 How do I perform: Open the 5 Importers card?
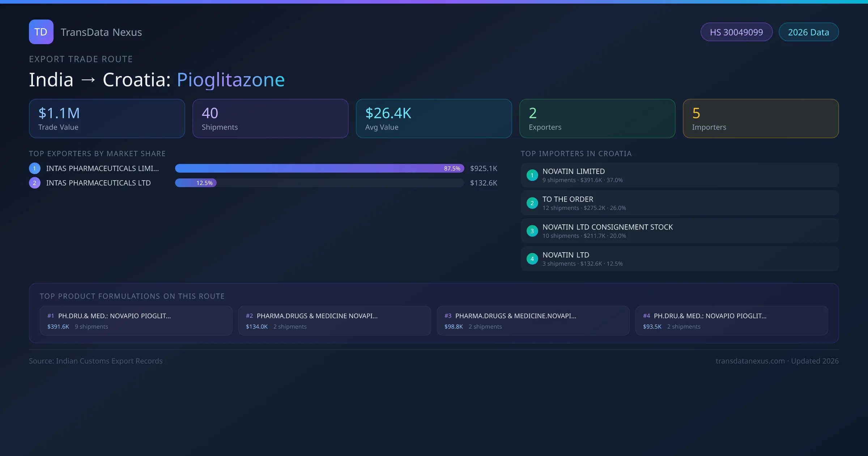pyautogui.click(x=761, y=118)
